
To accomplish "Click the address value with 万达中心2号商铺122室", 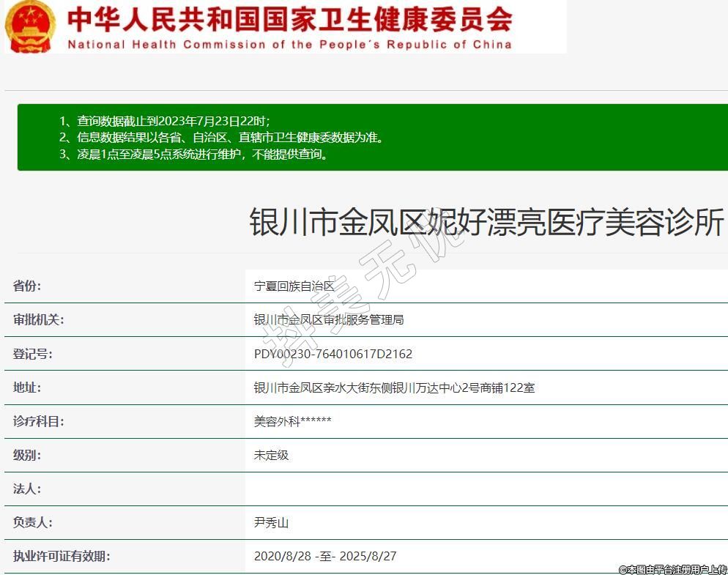I will 394,387.
